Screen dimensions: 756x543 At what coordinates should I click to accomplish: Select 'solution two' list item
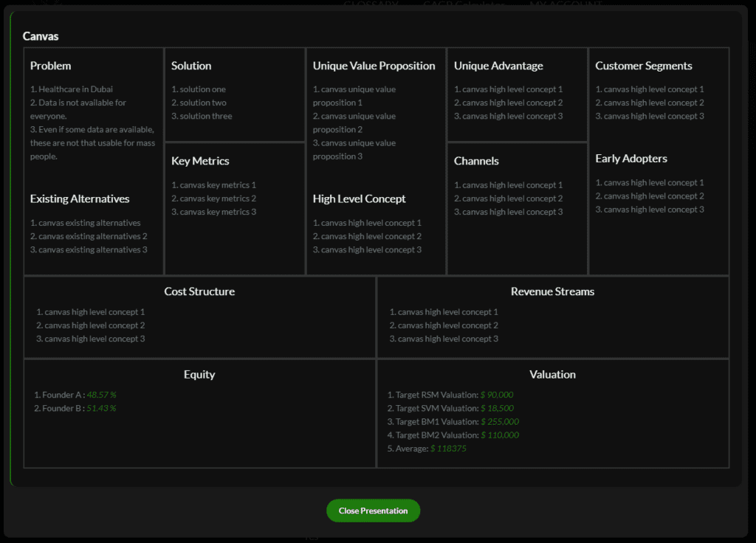[x=199, y=103]
